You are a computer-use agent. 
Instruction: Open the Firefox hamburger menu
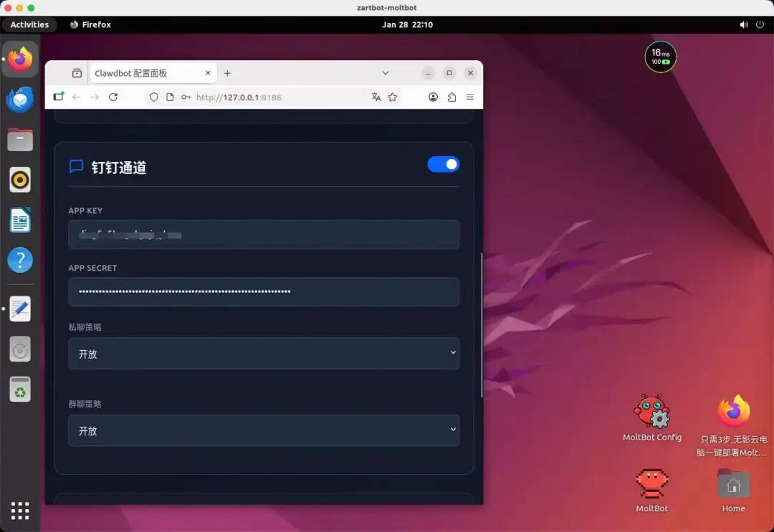470,97
